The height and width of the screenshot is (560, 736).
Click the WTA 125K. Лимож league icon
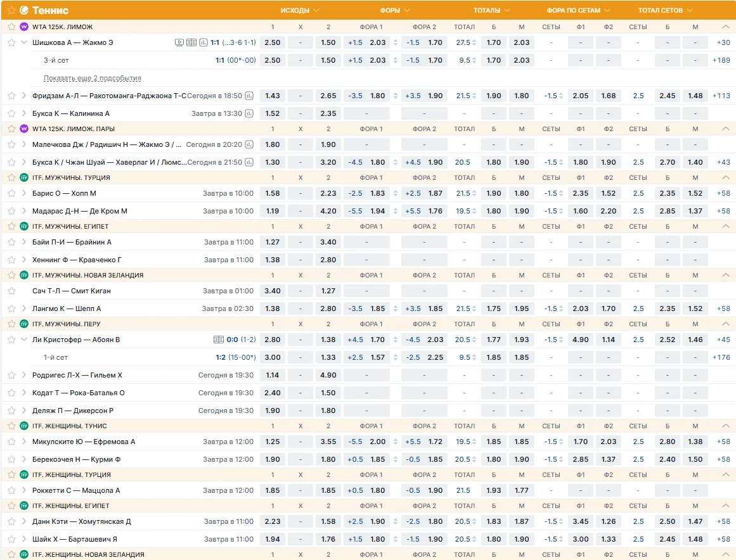point(24,27)
